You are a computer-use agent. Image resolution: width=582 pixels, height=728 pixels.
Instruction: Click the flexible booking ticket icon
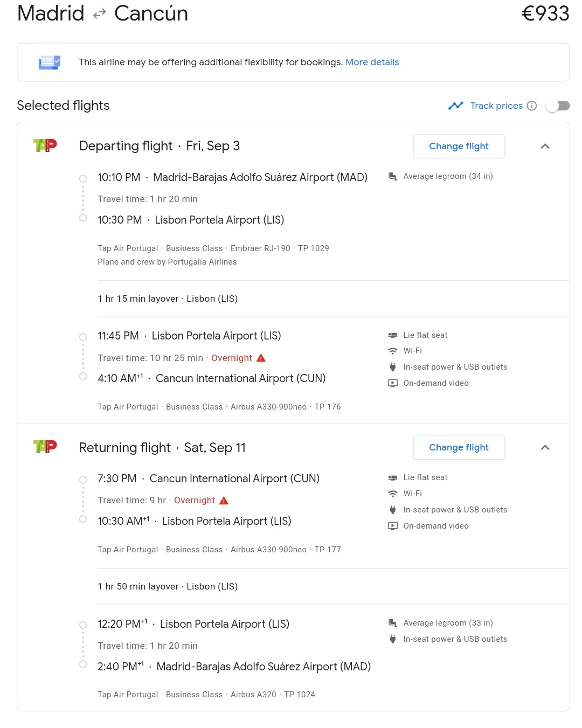pos(50,63)
